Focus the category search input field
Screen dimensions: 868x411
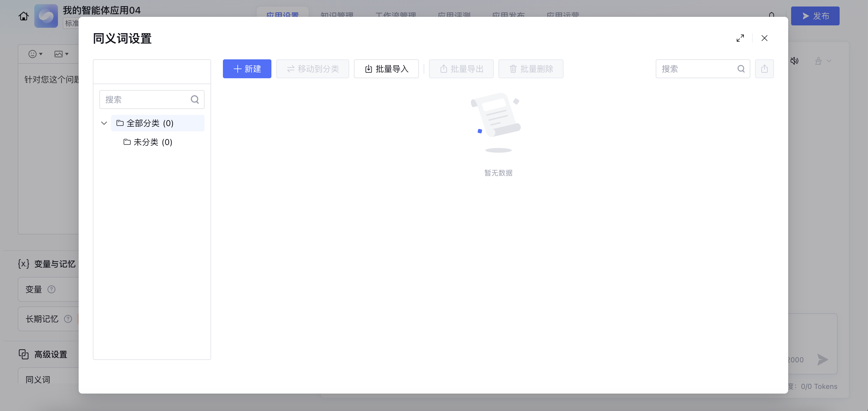pos(145,99)
